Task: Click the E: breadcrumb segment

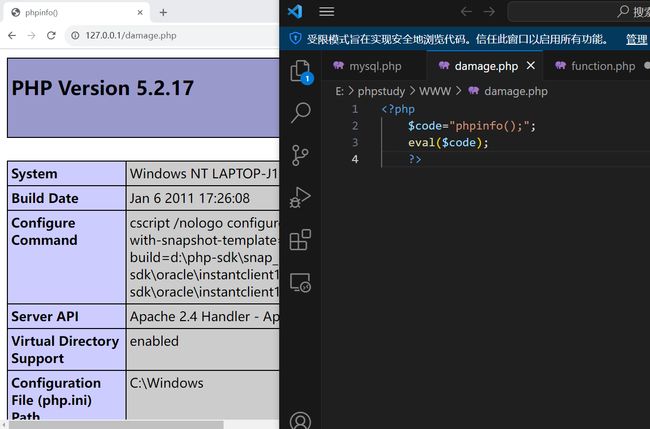Action: [340, 91]
